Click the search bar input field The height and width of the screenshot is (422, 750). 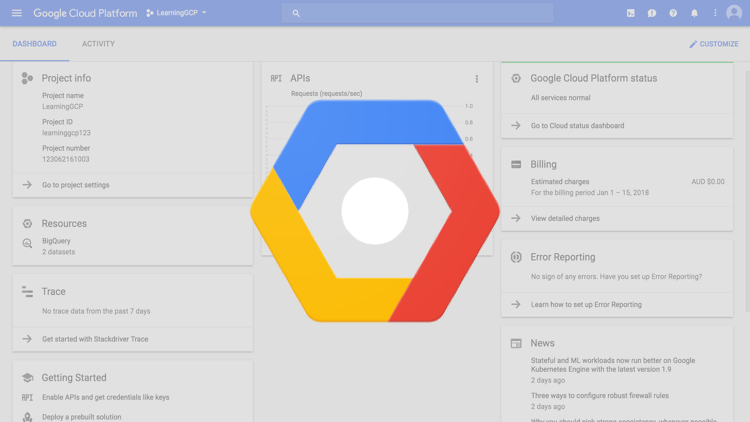coord(417,13)
